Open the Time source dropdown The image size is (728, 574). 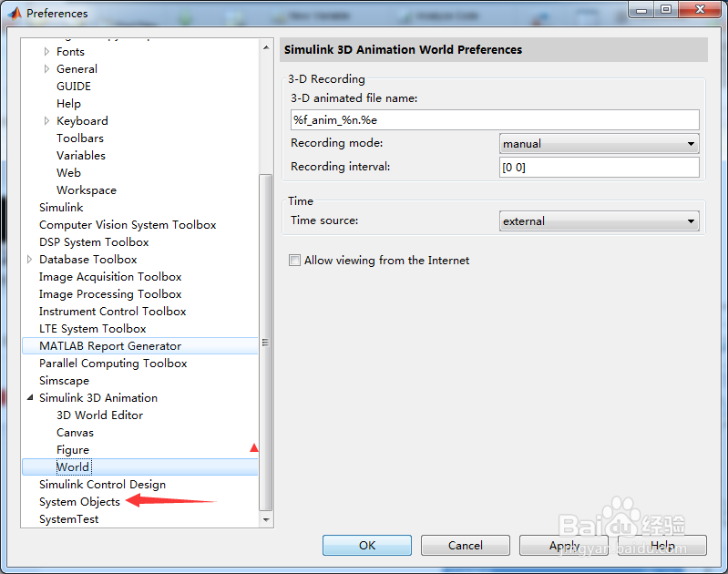click(599, 221)
